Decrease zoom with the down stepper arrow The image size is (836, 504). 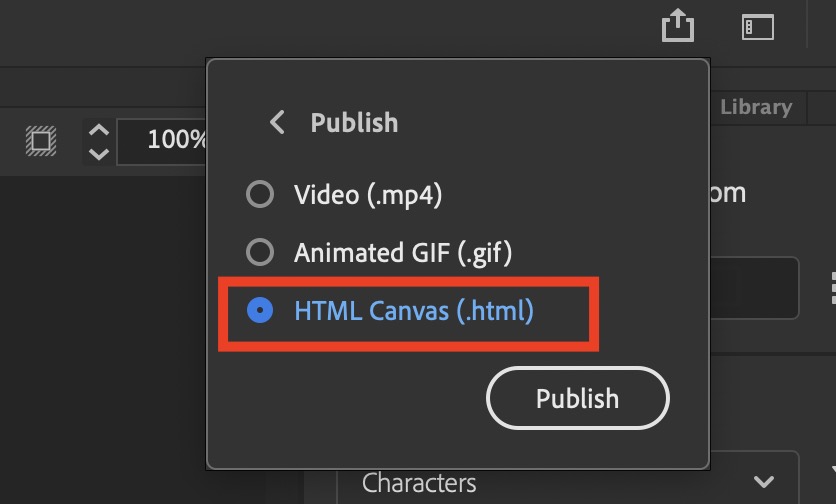(99, 154)
